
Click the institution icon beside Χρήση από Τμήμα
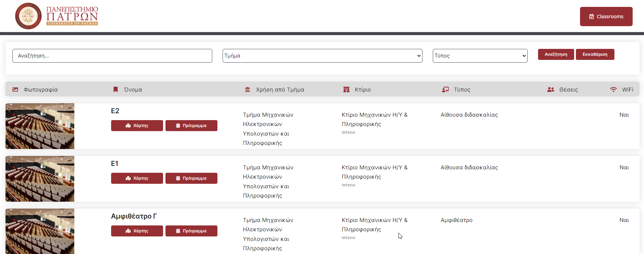pos(247,89)
